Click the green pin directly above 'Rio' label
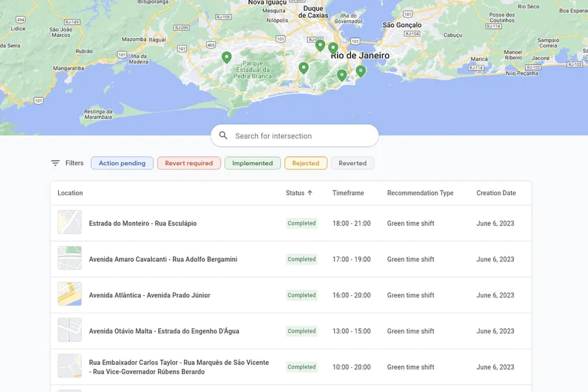Screen dimensions: 588x392 coord(333,48)
